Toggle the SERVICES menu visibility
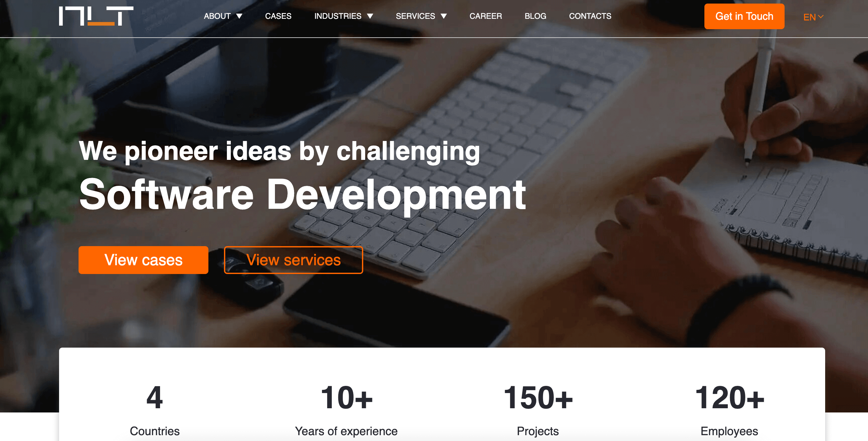The image size is (868, 441). 422,16
